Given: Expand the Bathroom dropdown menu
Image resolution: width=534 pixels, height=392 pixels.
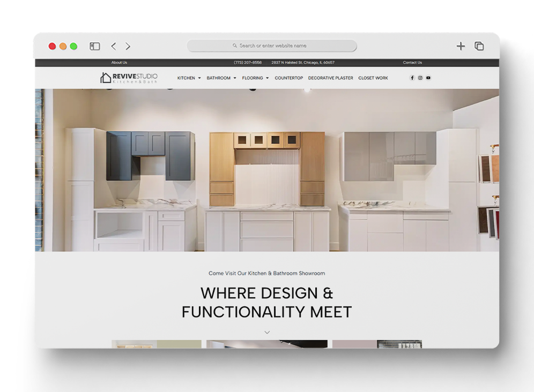Looking at the screenshot, I should pos(221,78).
